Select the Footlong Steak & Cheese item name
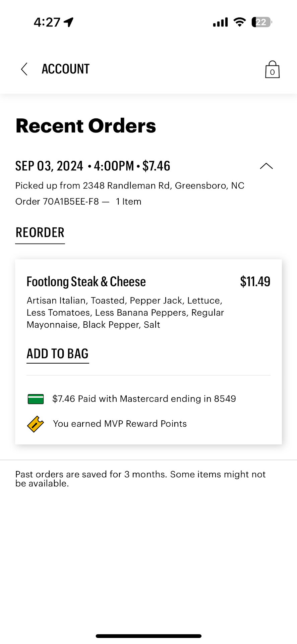This screenshot has width=297, height=644. click(86, 282)
